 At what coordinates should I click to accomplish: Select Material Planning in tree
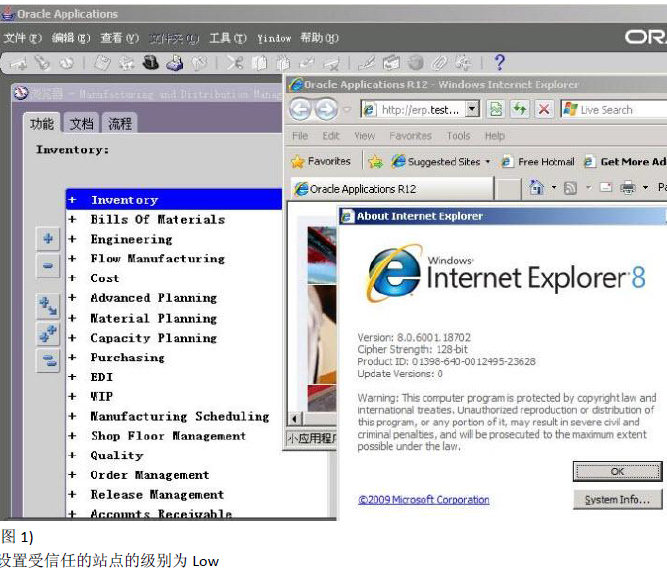coord(154,318)
